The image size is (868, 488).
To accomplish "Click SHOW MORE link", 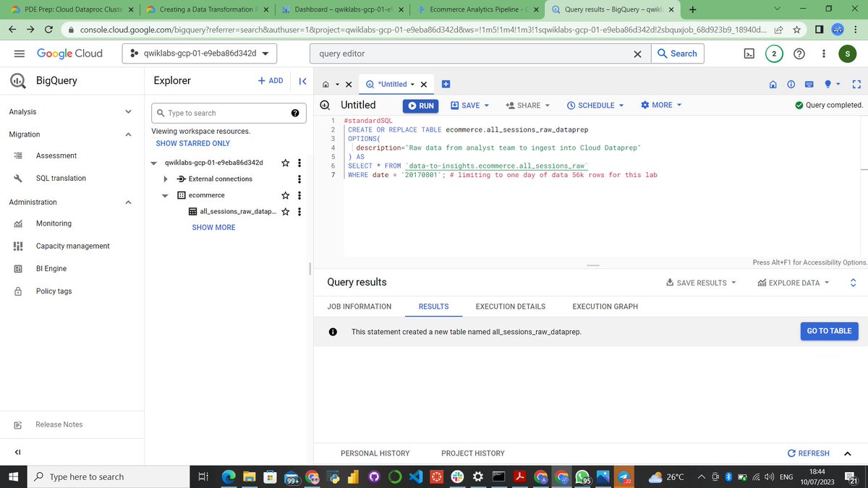I will [x=213, y=227].
